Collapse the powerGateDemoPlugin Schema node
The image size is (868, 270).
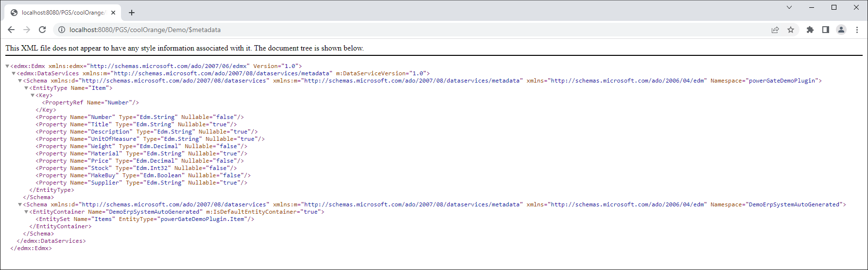(20, 81)
